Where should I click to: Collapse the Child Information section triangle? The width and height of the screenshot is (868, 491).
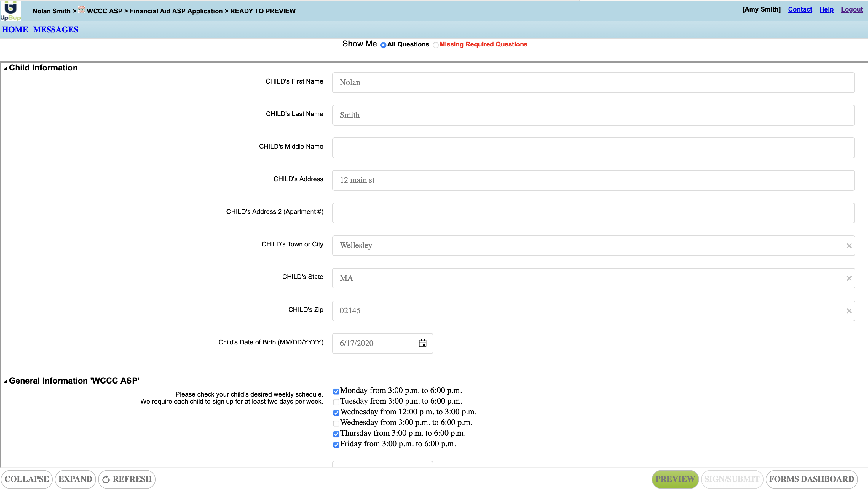pyautogui.click(x=5, y=68)
